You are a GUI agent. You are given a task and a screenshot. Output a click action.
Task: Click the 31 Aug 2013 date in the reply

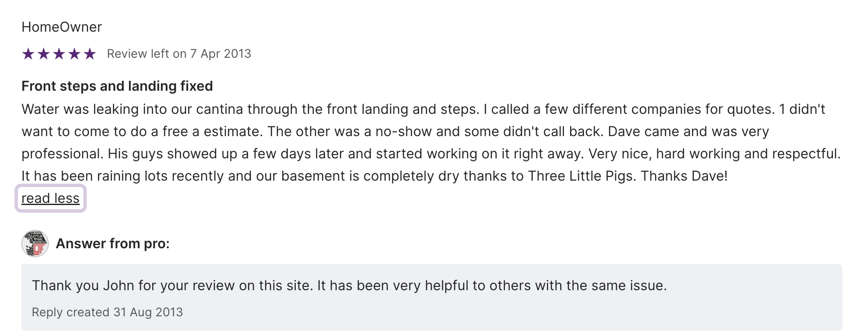[x=148, y=312]
